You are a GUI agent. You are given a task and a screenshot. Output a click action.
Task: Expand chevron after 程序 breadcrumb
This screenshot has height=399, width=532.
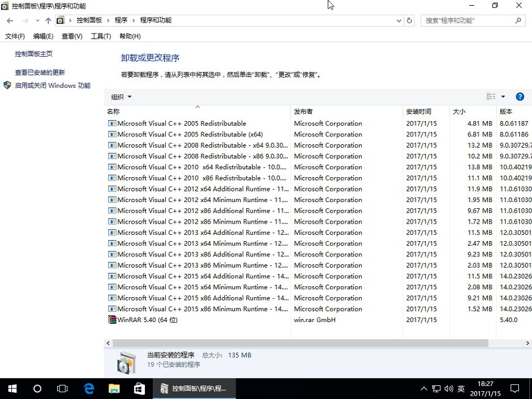click(x=134, y=21)
